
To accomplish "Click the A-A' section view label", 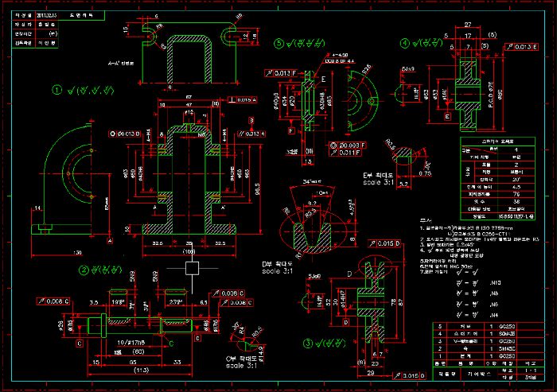I will point(121,61).
